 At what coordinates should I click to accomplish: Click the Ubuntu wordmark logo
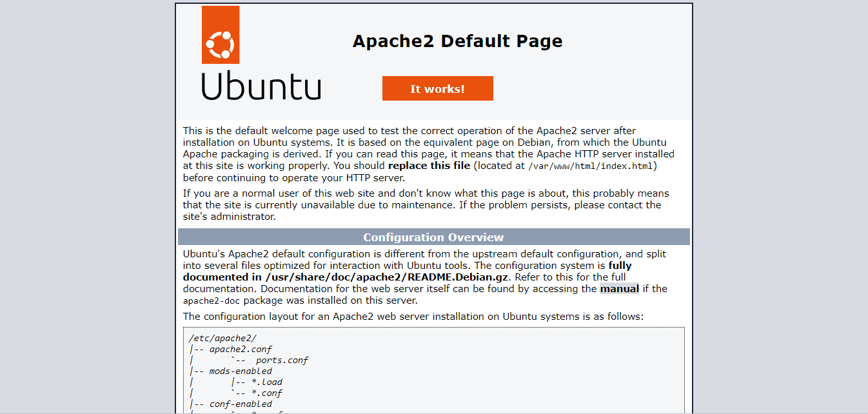pyautogui.click(x=261, y=87)
